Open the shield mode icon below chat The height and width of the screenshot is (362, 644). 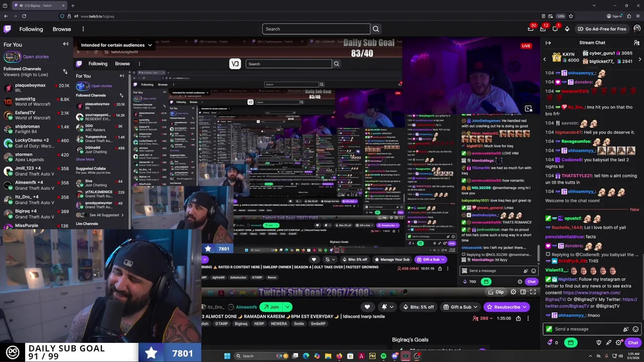[599, 343]
